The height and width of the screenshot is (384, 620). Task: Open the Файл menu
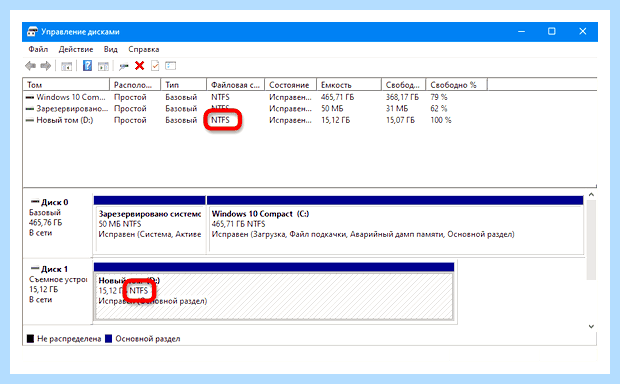click(x=38, y=49)
